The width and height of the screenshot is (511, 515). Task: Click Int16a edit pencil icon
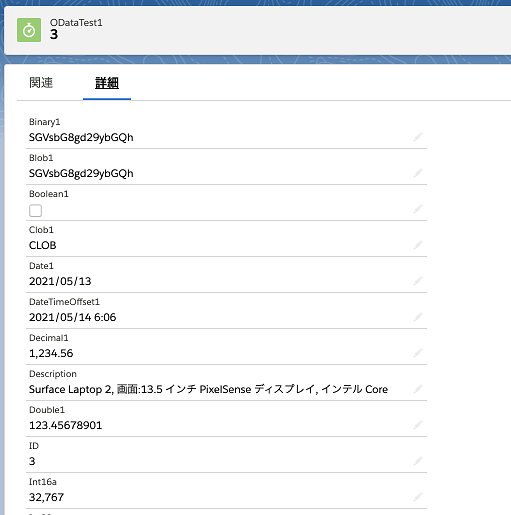pyautogui.click(x=418, y=497)
